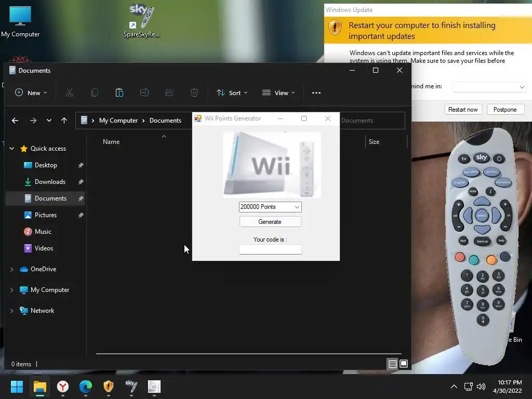Click the Your code is text field
532x399 pixels.
coord(270,250)
